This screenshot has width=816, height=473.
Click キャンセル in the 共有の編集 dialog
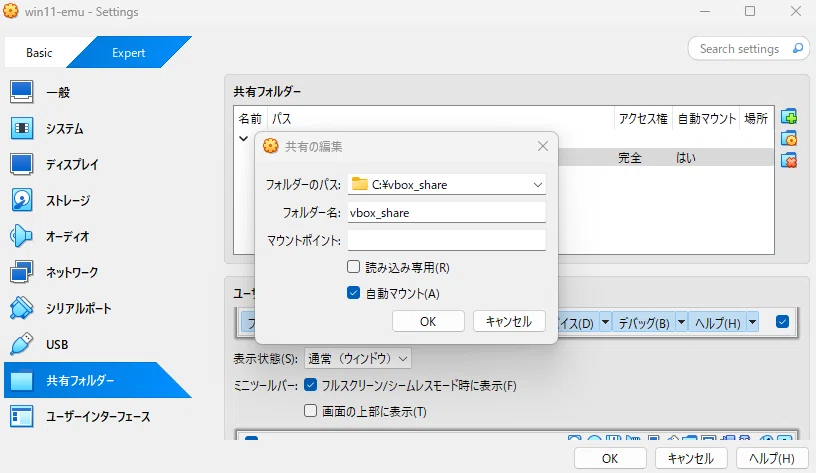tap(509, 322)
